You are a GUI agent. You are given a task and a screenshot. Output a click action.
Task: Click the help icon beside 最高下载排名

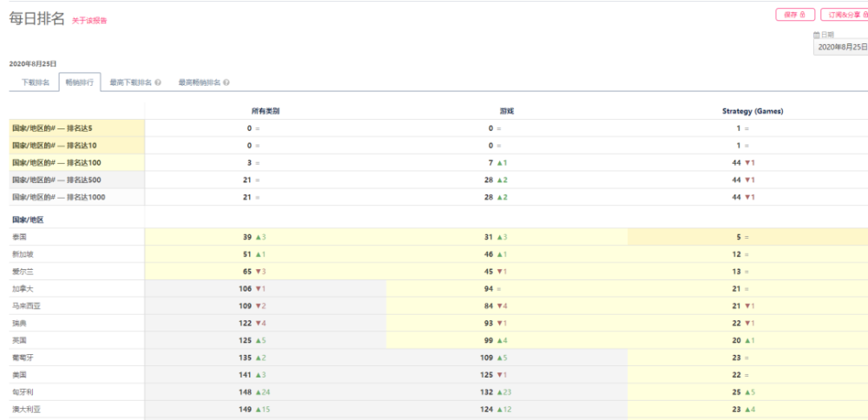click(x=158, y=82)
